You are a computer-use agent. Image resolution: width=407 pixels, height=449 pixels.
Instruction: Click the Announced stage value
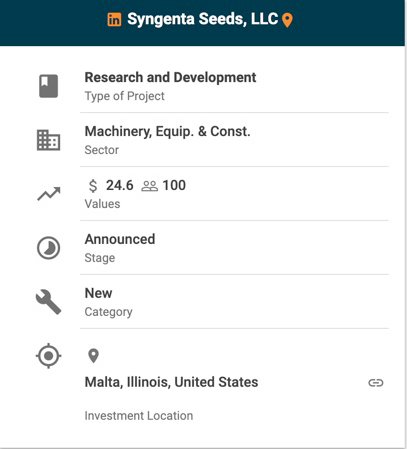tap(120, 239)
